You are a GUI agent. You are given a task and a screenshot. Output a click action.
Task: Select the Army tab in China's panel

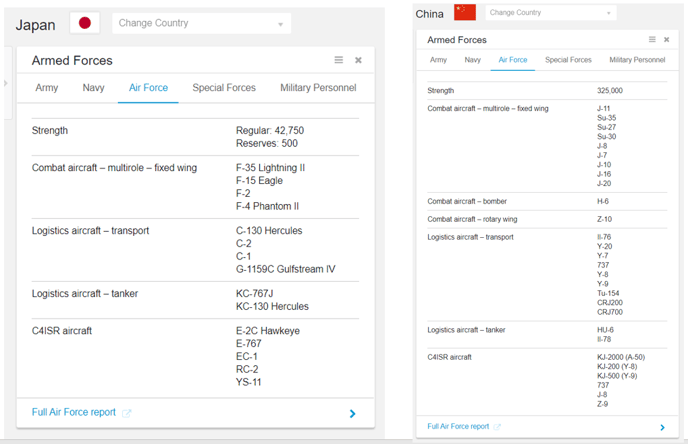[x=438, y=60]
